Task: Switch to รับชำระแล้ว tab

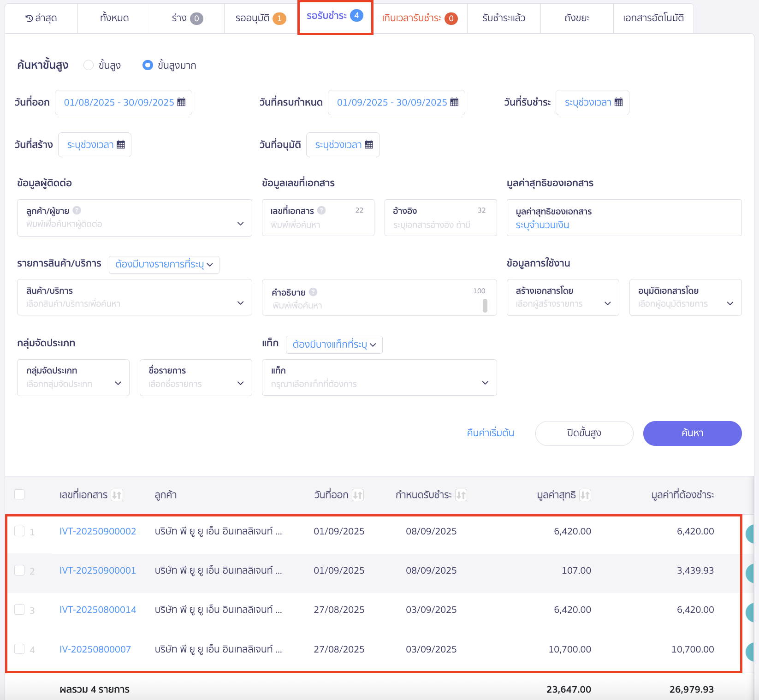Action: (x=504, y=18)
